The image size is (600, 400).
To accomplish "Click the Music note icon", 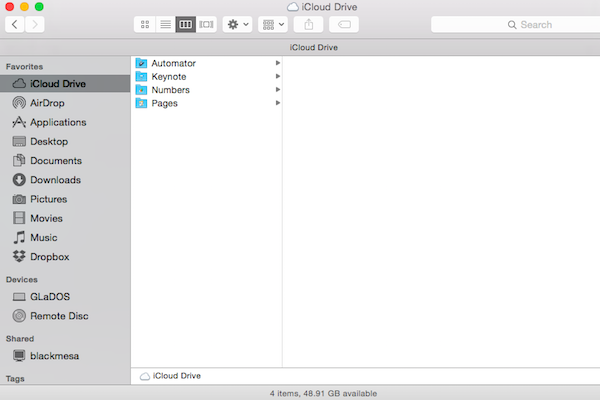I will [x=19, y=237].
